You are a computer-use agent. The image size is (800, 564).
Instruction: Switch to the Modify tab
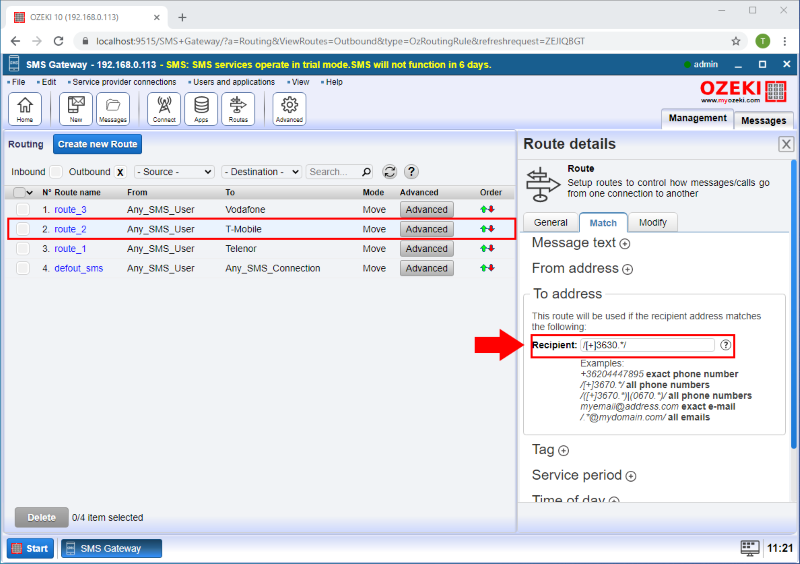[x=653, y=223]
